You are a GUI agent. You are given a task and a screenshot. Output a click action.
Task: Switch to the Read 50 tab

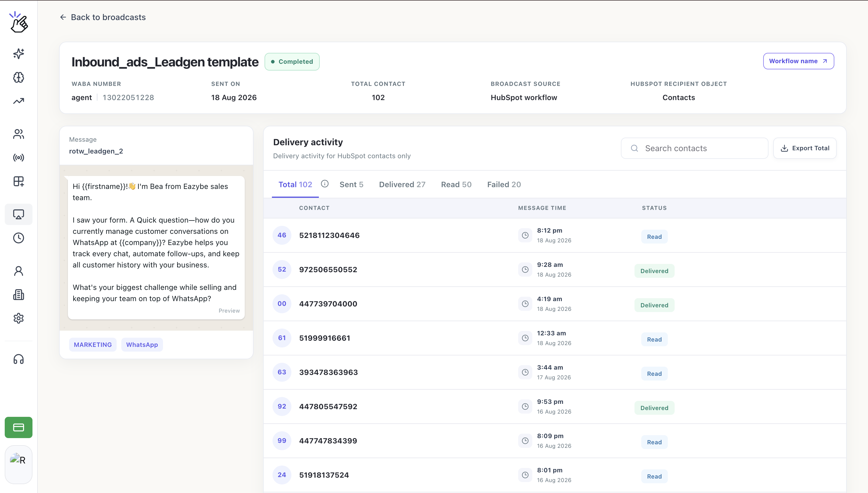click(456, 185)
